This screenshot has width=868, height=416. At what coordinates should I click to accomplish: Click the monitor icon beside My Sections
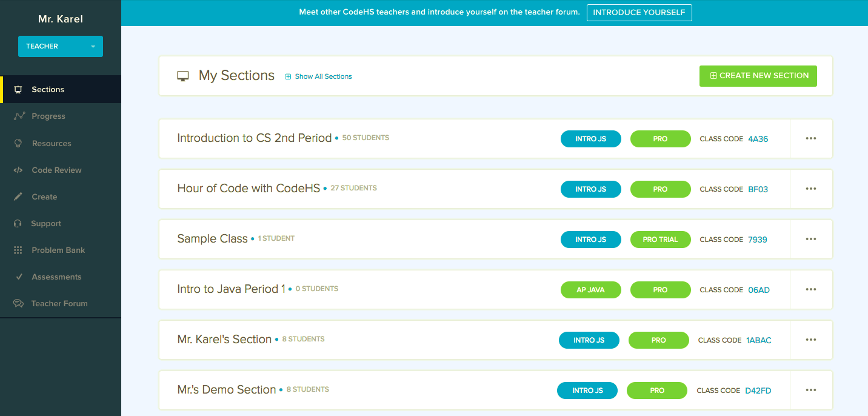(x=182, y=75)
